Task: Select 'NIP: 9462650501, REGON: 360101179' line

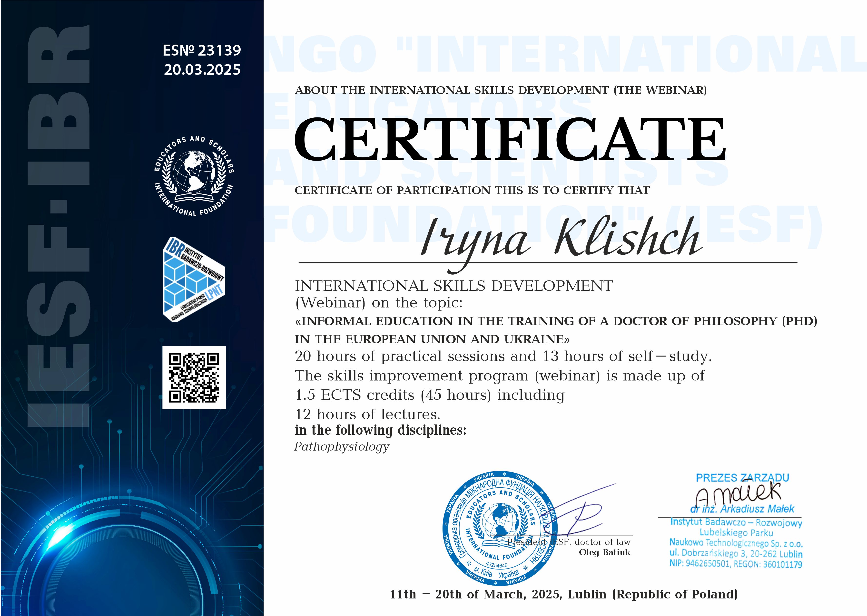Action: pyautogui.click(x=736, y=564)
